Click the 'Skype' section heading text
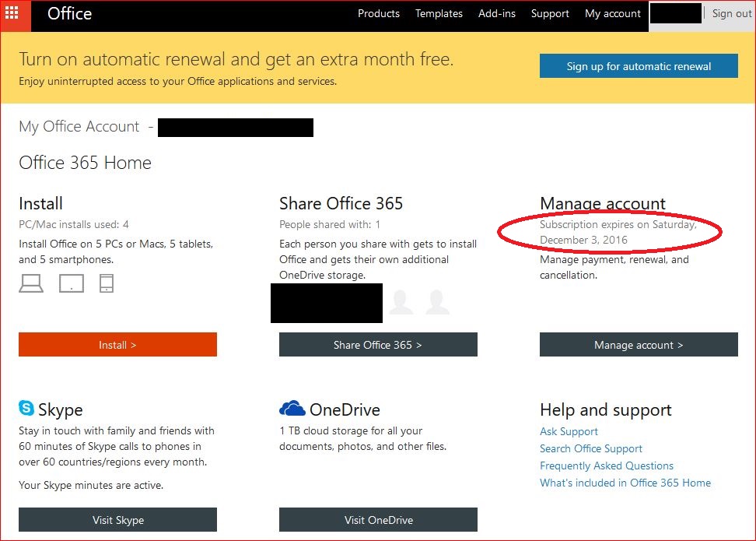This screenshot has width=756, height=541. point(60,409)
